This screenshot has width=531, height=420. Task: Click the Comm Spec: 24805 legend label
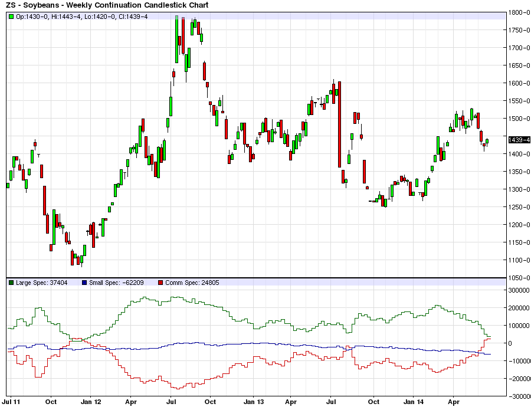192,283
